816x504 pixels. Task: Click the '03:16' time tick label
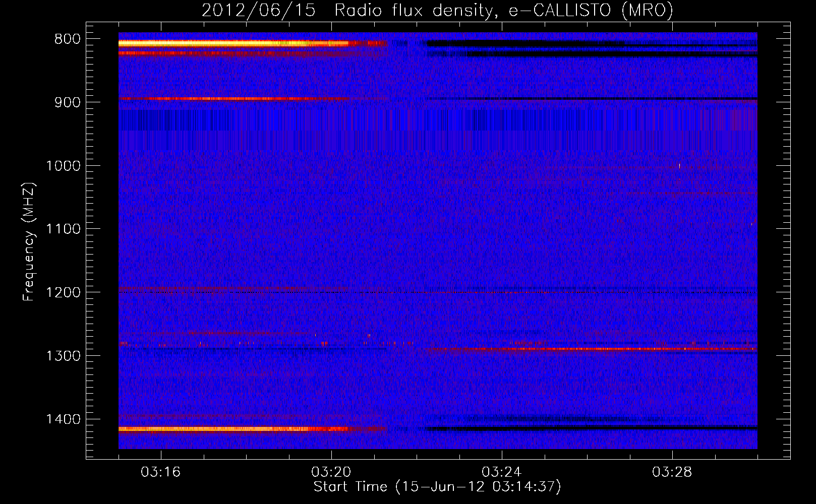160,472
